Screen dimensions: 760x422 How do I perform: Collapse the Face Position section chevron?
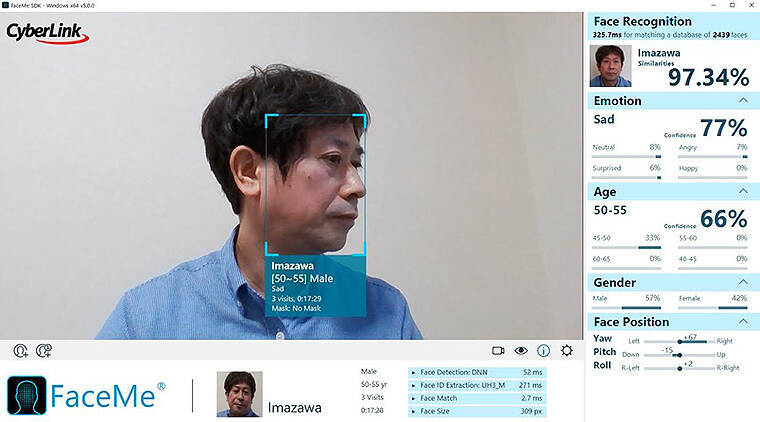click(743, 321)
